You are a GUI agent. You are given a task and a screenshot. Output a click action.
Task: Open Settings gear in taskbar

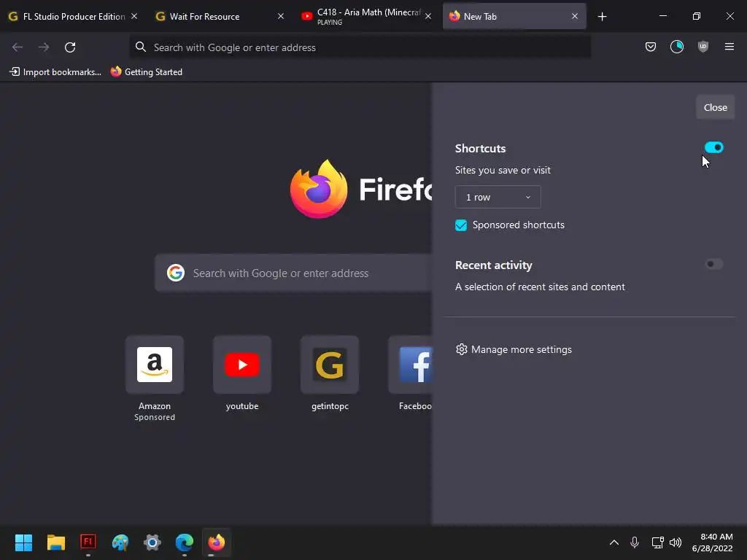coord(152,542)
